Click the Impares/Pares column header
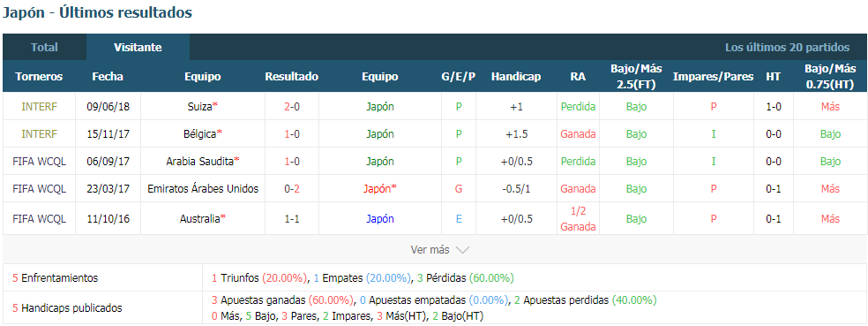868x326 pixels. (x=713, y=77)
